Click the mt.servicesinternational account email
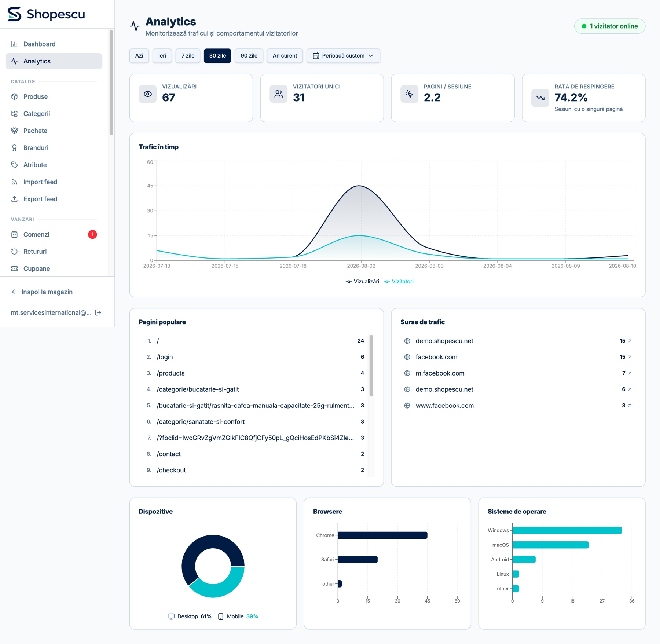Image resolution: width=660 pixels, height=644 pixels. click(x=51, y=312)
